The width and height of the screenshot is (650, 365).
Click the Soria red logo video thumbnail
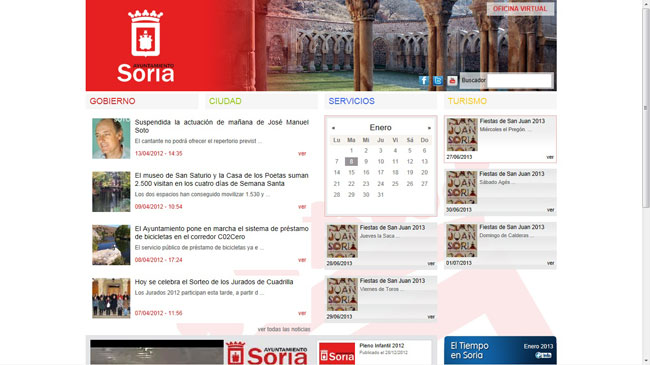(337, 354)
